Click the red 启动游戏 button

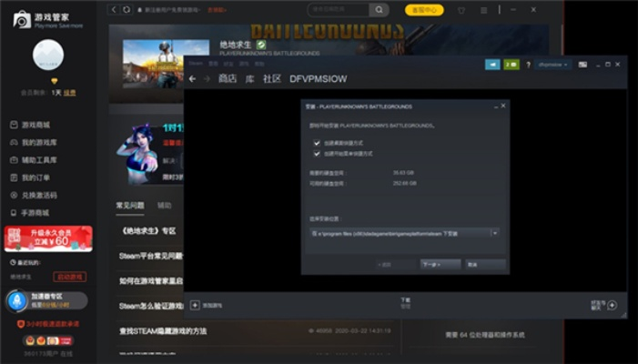[69, 277]
